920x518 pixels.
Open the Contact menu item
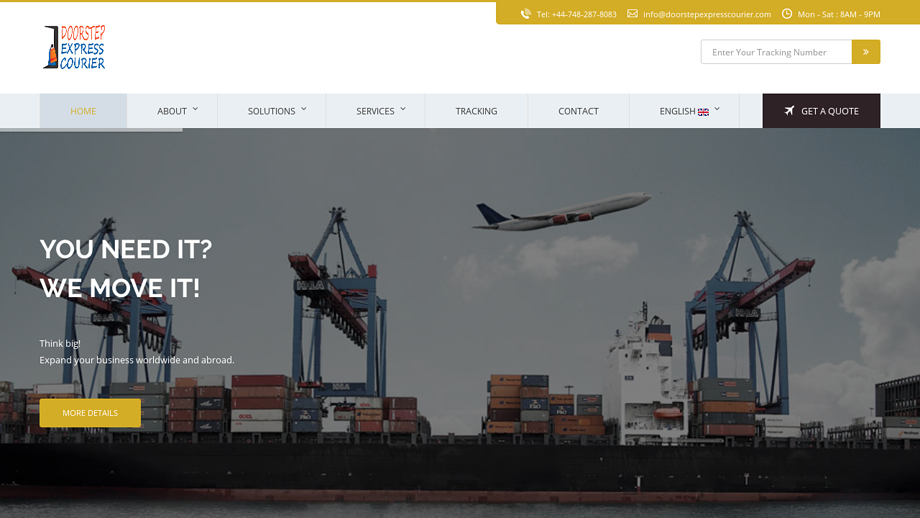pos(578,111)
